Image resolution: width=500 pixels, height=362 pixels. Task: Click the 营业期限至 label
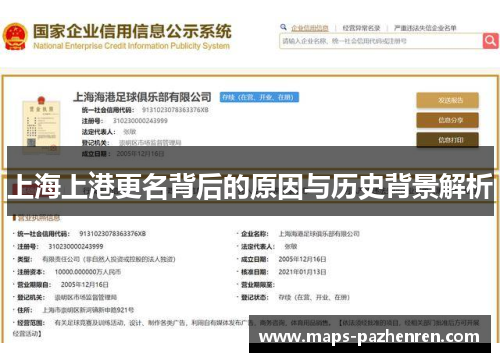[258, 285]
